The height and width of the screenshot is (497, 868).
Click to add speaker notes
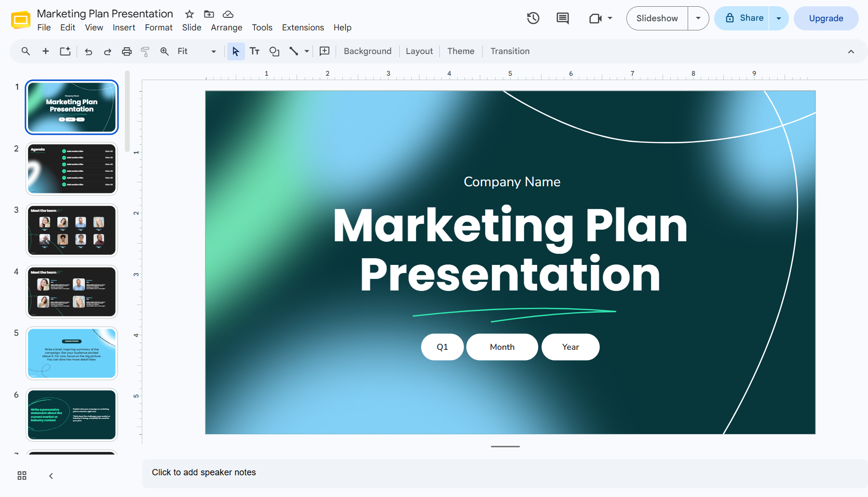[505, 473]
